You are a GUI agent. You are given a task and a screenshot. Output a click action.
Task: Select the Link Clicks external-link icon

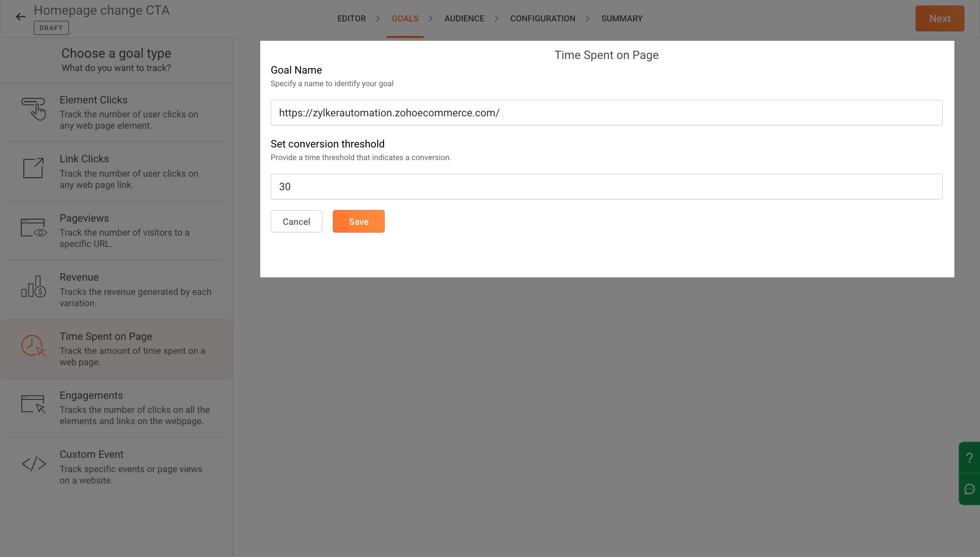coord(33,168)
